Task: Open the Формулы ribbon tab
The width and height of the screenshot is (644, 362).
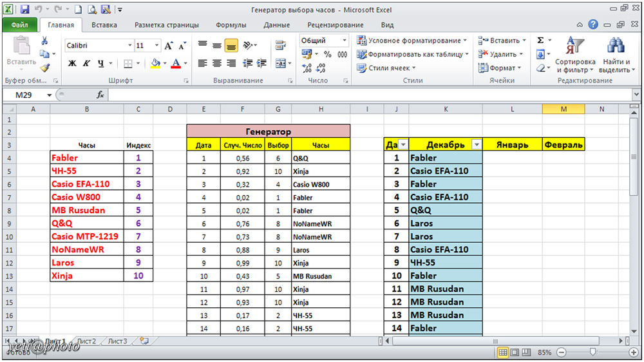Action: point(231,25)
